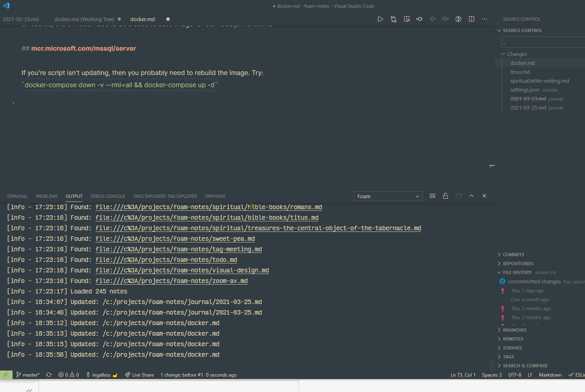Expand the BRANCHES section
The width and height of the screenshot is (585, 392).
point(515,330)
